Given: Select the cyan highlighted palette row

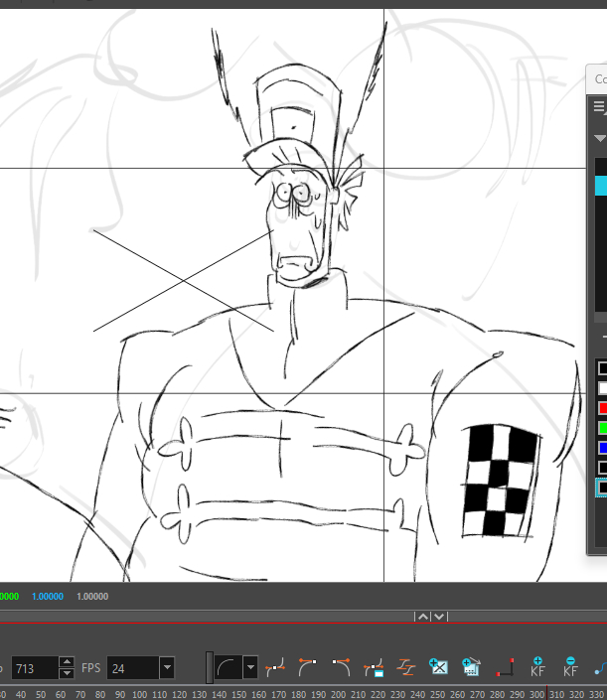Looking at the screenshot, I should [600, 186].
